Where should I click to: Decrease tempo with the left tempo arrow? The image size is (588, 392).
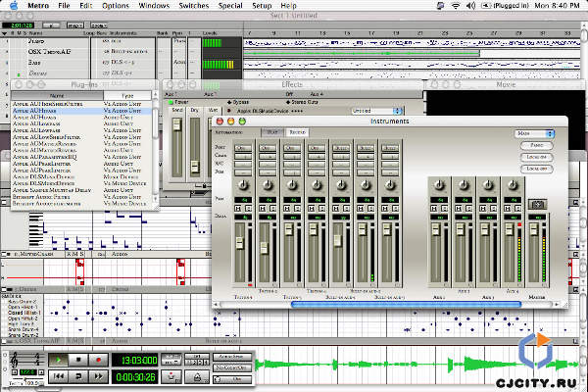pos(15,372)
